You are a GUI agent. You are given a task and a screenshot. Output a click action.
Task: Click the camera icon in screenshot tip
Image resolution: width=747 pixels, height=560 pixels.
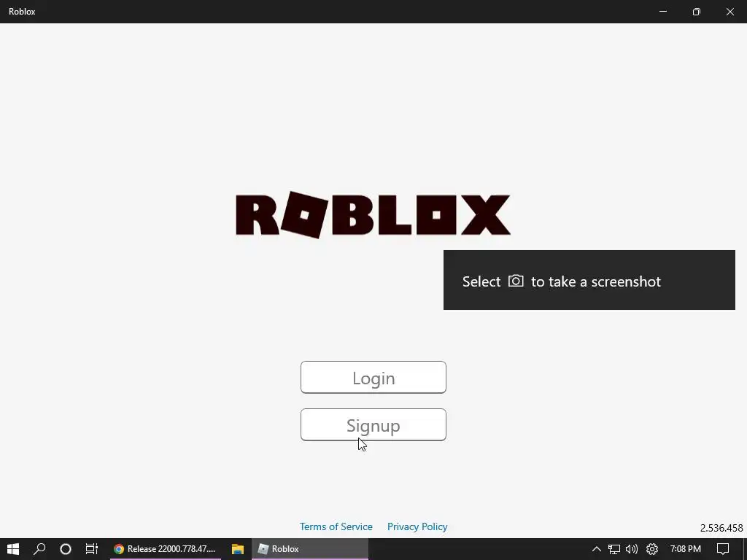point(516,281)
